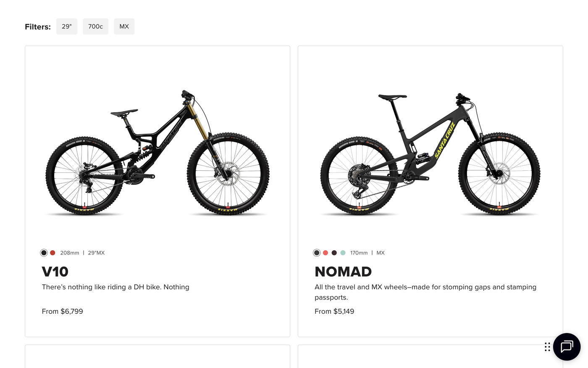The height and width of the screenshot is (368, 588).
Task: Open the NOMAD product page
Action: [343, 271]
